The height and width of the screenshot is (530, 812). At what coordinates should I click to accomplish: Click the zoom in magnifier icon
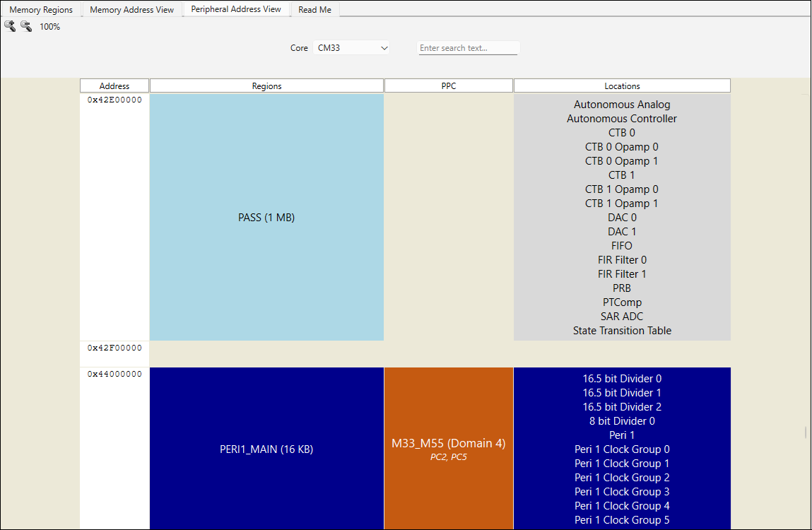pos(10,26)
